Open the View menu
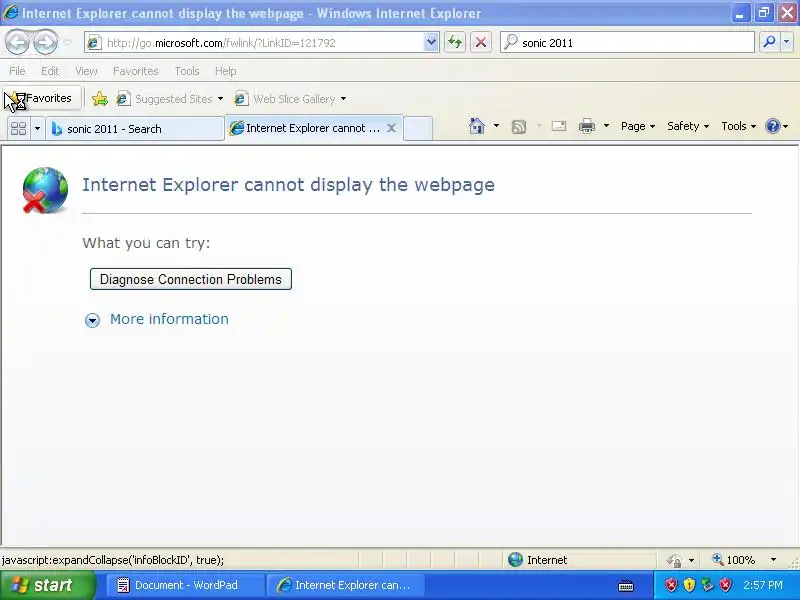The image size is (800, 600). point(86,71)
